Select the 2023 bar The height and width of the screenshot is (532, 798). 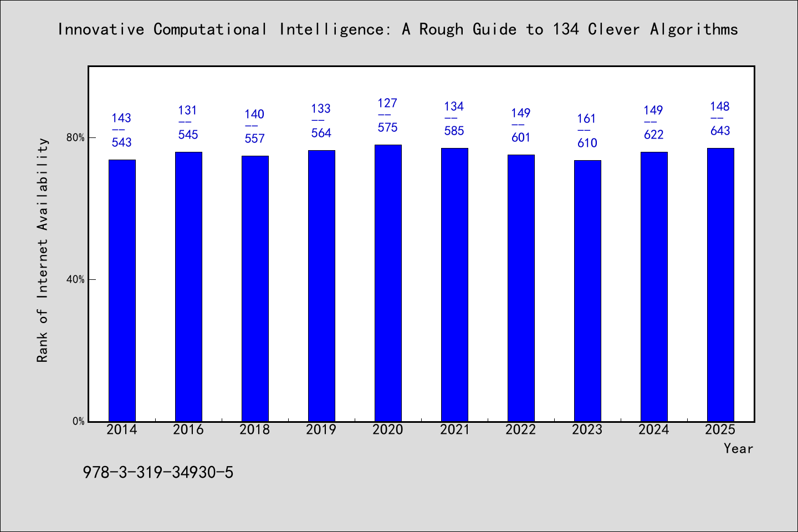587,291
